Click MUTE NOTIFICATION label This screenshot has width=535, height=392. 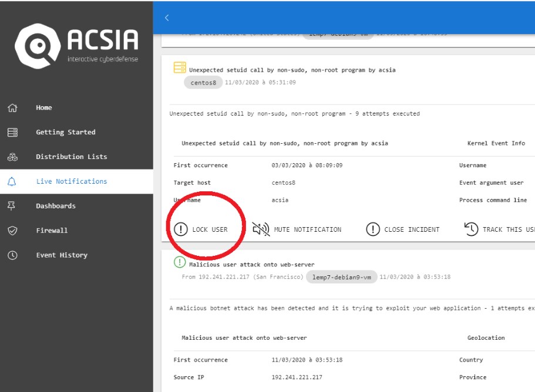click(x=308, y=229)
